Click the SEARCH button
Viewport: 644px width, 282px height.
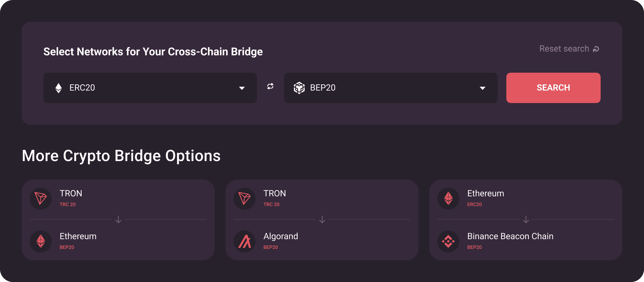(553, 88)
